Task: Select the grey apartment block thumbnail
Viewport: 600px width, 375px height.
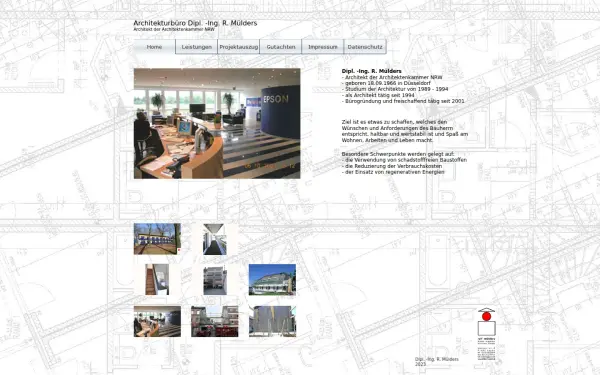Action: (x=215, y=280)
